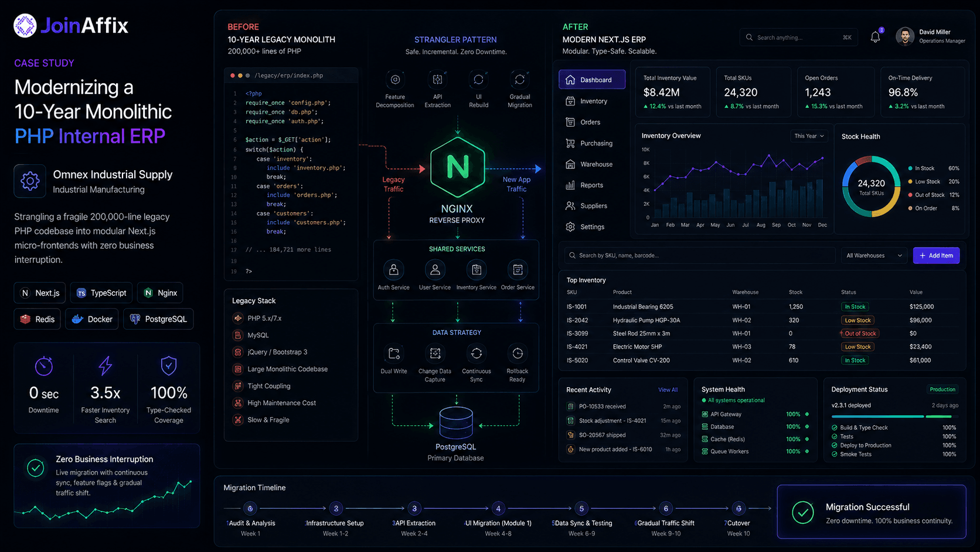Screen dimensions: 980x552
Task: Expand the This Year dropdown
Action: [x=809, y=136]
